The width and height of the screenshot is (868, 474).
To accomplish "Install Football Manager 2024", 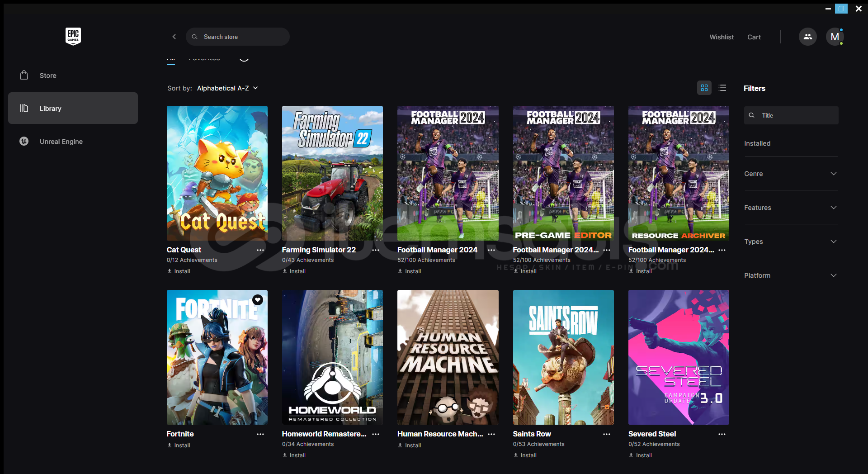I will point(410,271).
